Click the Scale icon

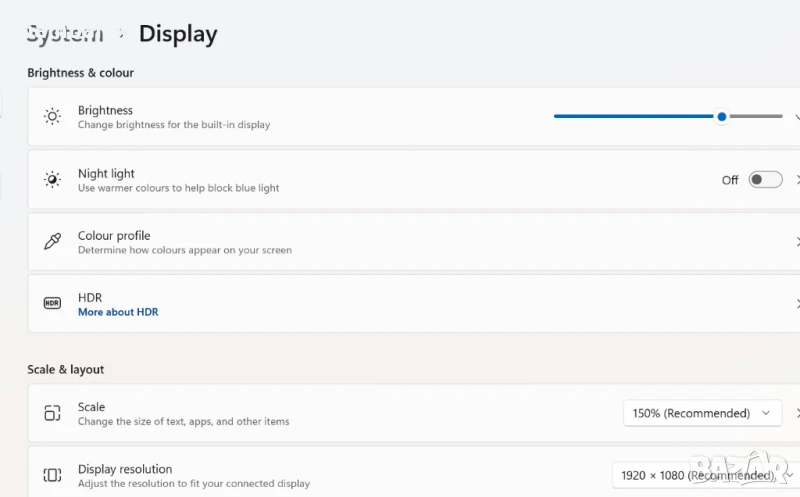[52, 413]
